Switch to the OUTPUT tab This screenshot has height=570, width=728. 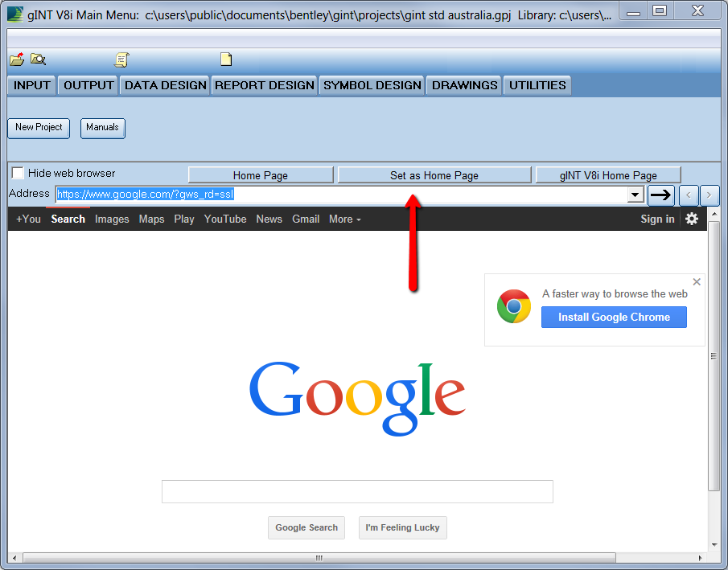pos(88,85)
